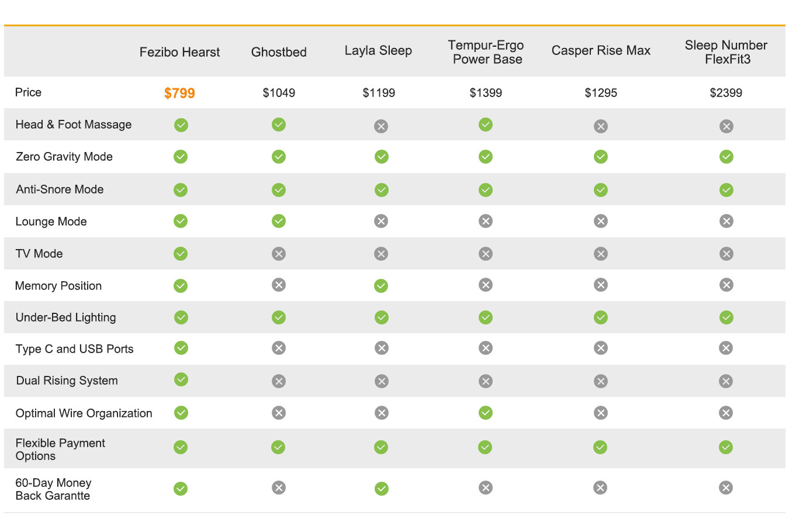Click Layla Sleep Head & Foot Massage cross
The image size is (789, 532).
[x=381, y=126]
